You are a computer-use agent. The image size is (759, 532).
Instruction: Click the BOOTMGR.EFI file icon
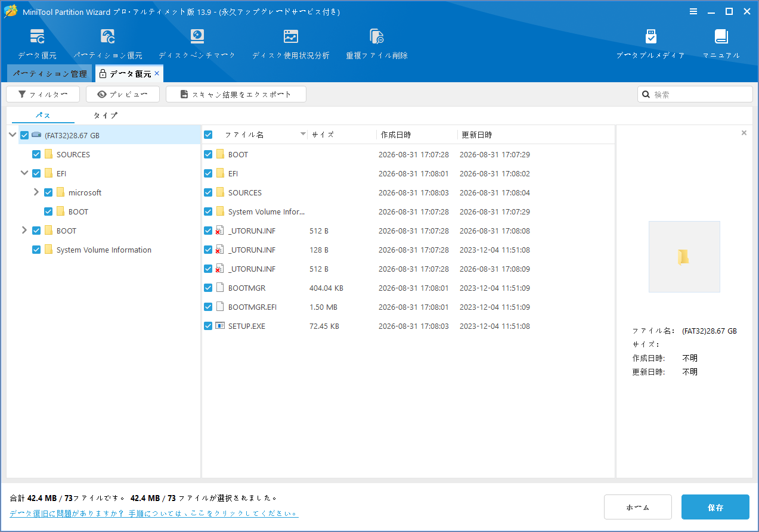point(220,307)
